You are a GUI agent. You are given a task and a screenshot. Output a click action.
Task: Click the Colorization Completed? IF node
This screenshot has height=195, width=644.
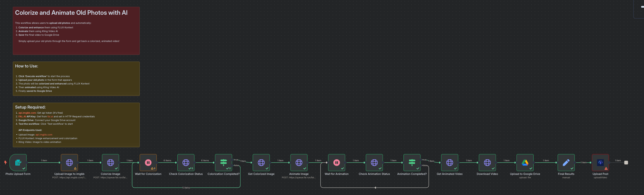coord(224,162)
